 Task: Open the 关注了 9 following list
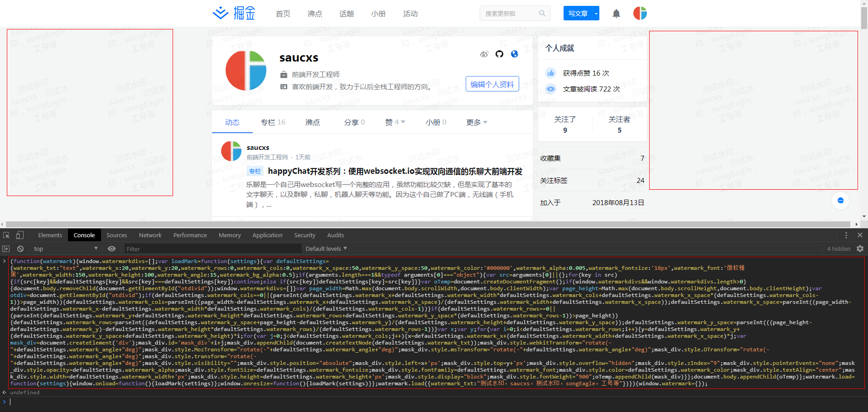565,125
